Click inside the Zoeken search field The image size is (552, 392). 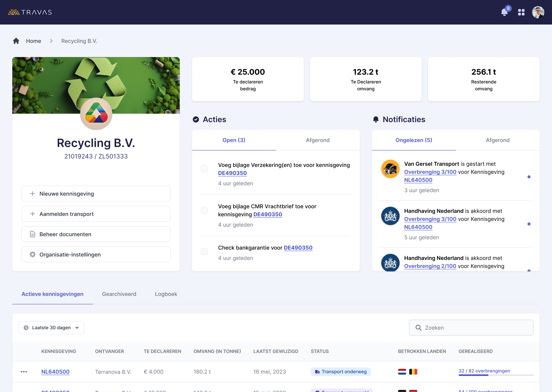(471, 327)
